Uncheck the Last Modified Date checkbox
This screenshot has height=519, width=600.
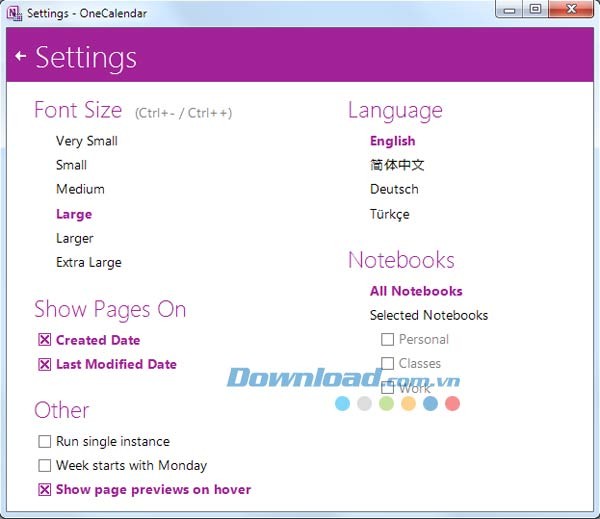[x=44, y=365]
